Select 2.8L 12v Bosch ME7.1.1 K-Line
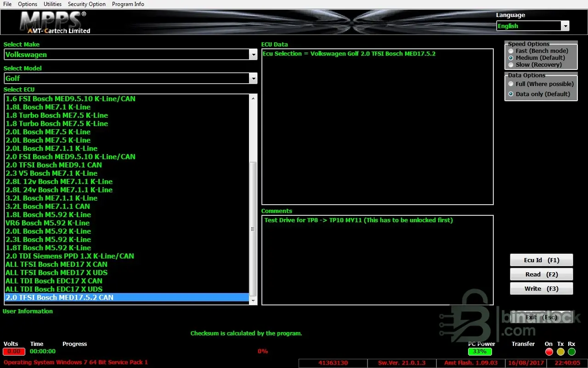 (x=127, y=182)
